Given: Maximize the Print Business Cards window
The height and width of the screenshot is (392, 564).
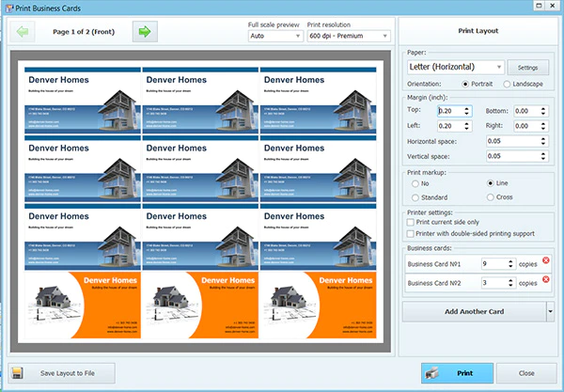Looking at the screenshot, I should (x=539, y=6).
